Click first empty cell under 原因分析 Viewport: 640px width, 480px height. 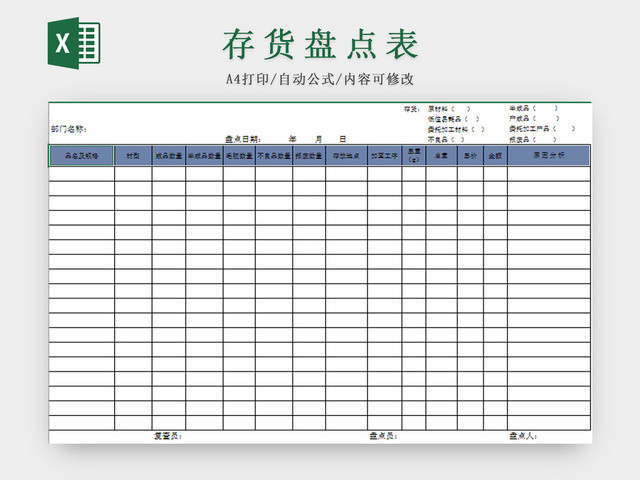tap(549, 173)
